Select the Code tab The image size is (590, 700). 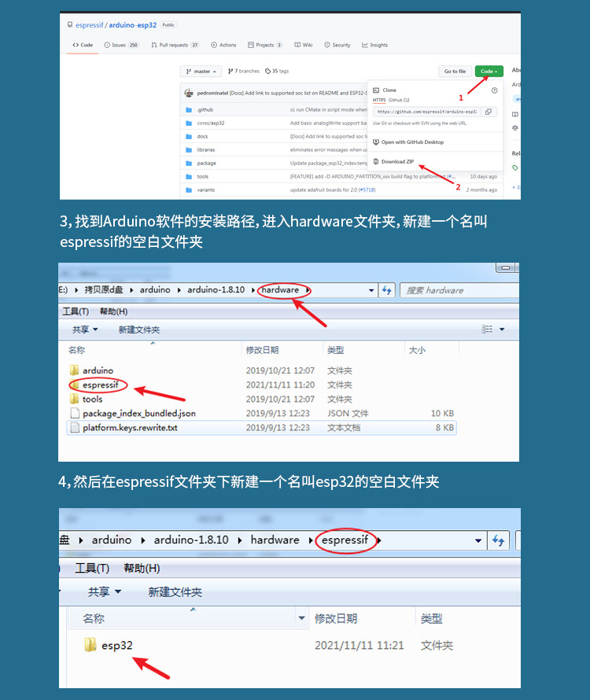click(x=83, y=45)
